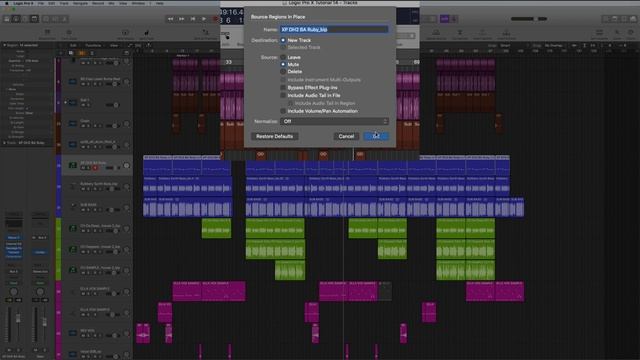The height and width of the screenshot is (360, 640).
Task: Click the orange Hide button above track headers
Action: coord(82,53)
